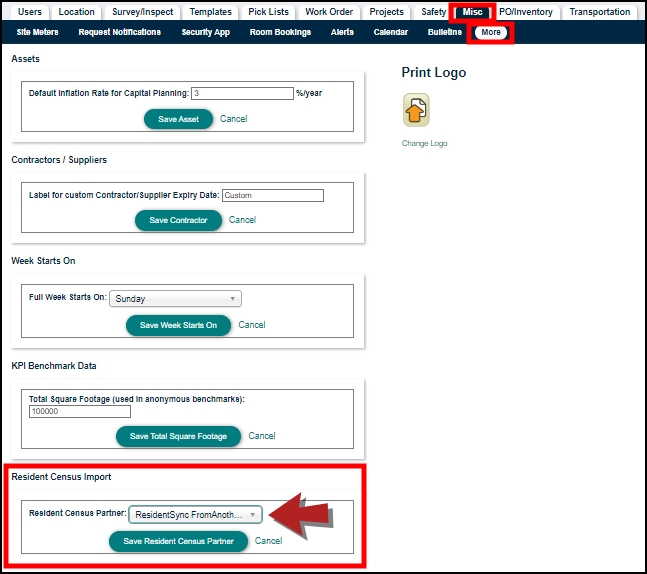Click Save Resident Census Partner button
The image size is (647, 574).
click(178, 541)
